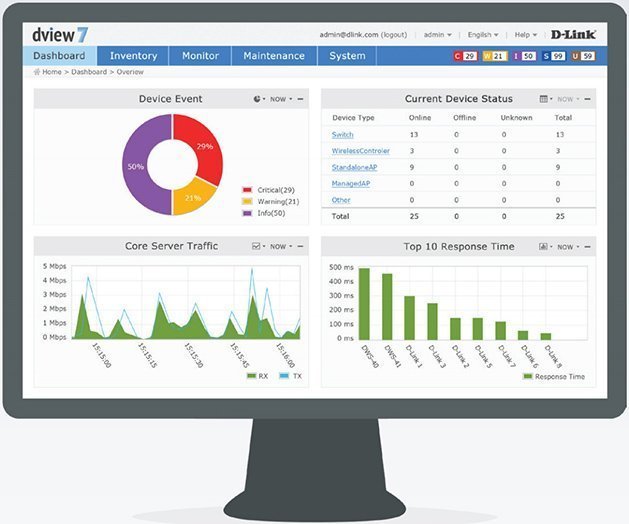
Task: Toggle the RX legend swatch
Action: coord(252,376)
